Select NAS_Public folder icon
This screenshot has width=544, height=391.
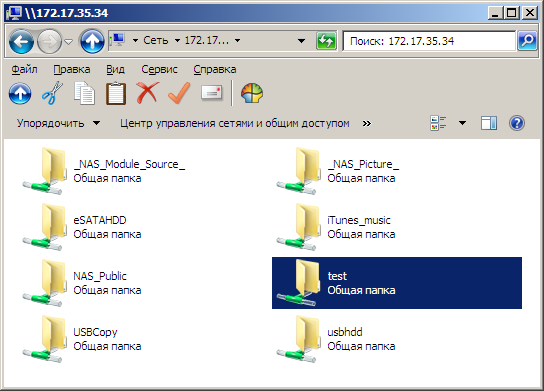click(x=45, y=283)
